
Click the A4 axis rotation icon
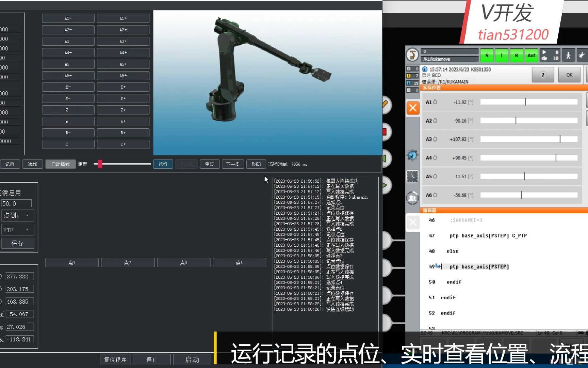pyautogui.click(x=435, y=158)
